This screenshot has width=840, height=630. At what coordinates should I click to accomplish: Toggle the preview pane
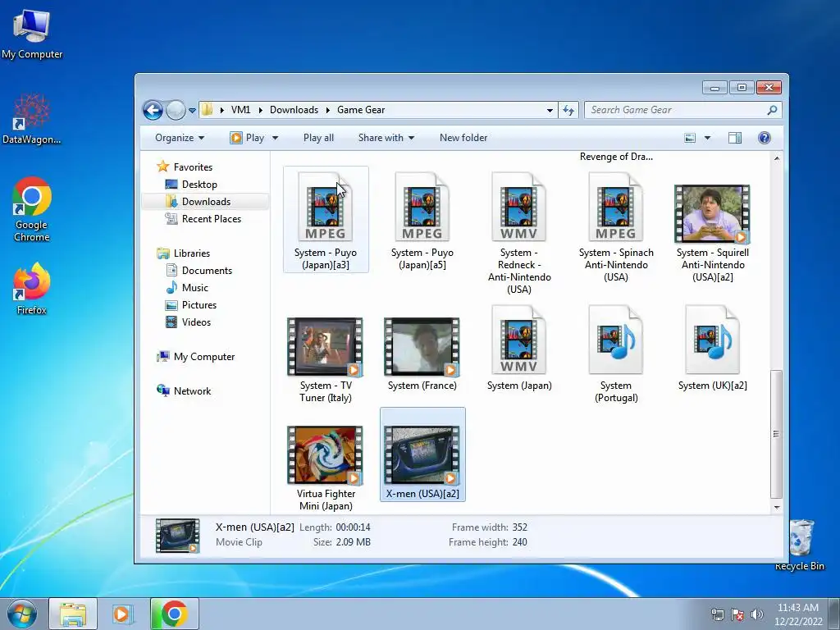735,138
